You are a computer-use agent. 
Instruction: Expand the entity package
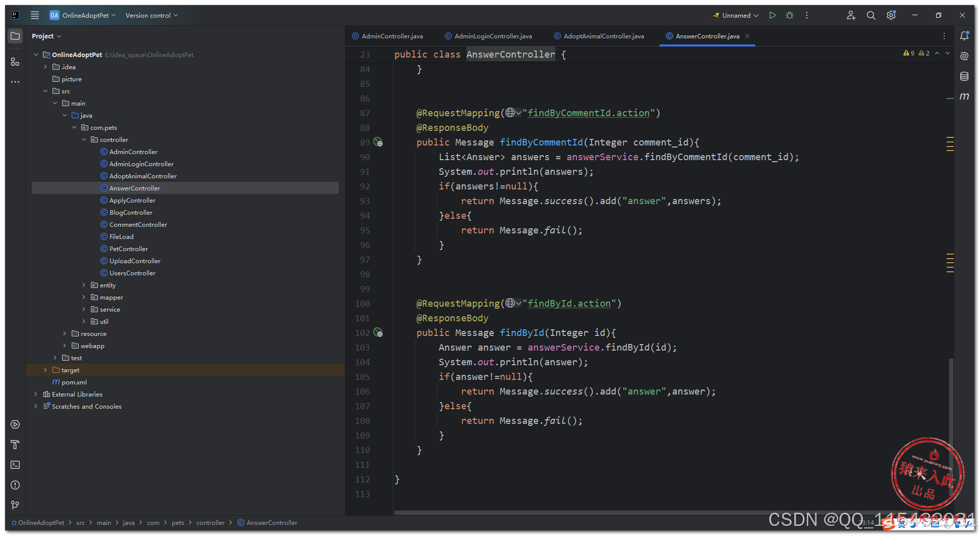pyautogui.click(x=84, y=285)
